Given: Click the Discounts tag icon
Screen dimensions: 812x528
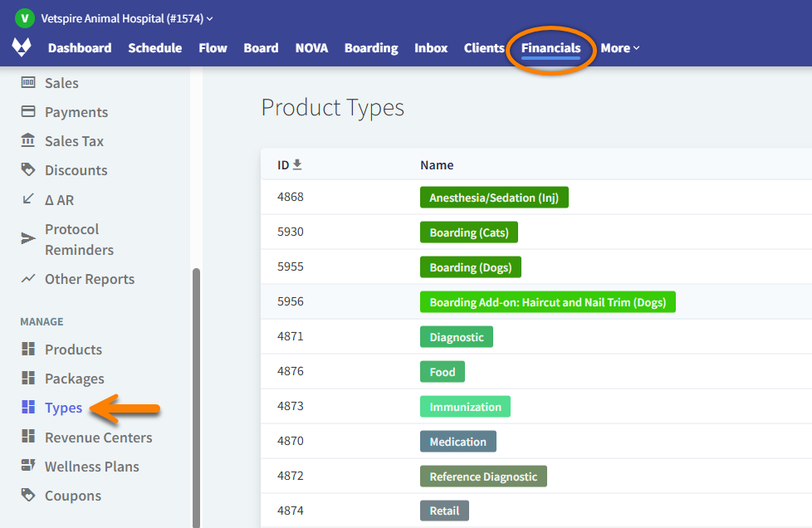Looking at the screenshot, I should tap(28, 169).
